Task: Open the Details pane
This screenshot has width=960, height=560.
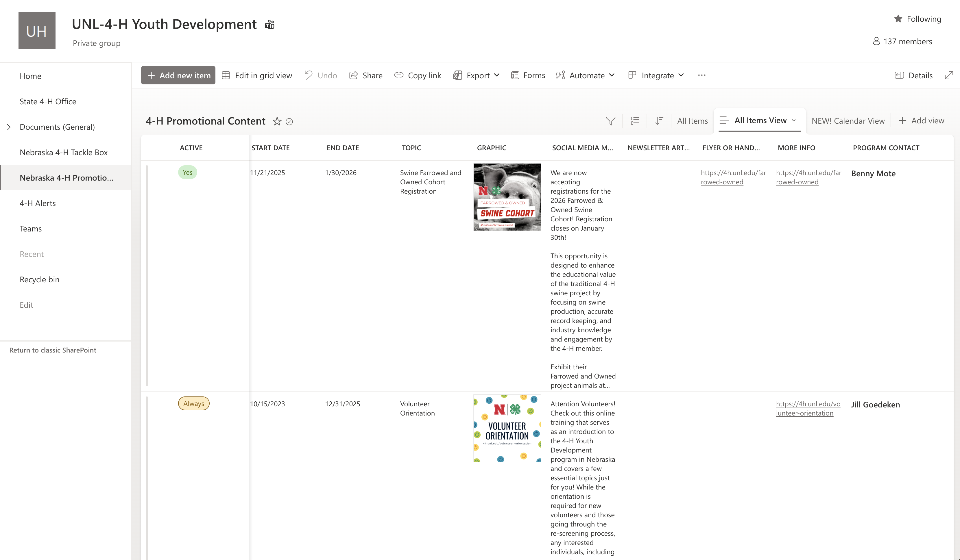Action: (x=913, y=75)
